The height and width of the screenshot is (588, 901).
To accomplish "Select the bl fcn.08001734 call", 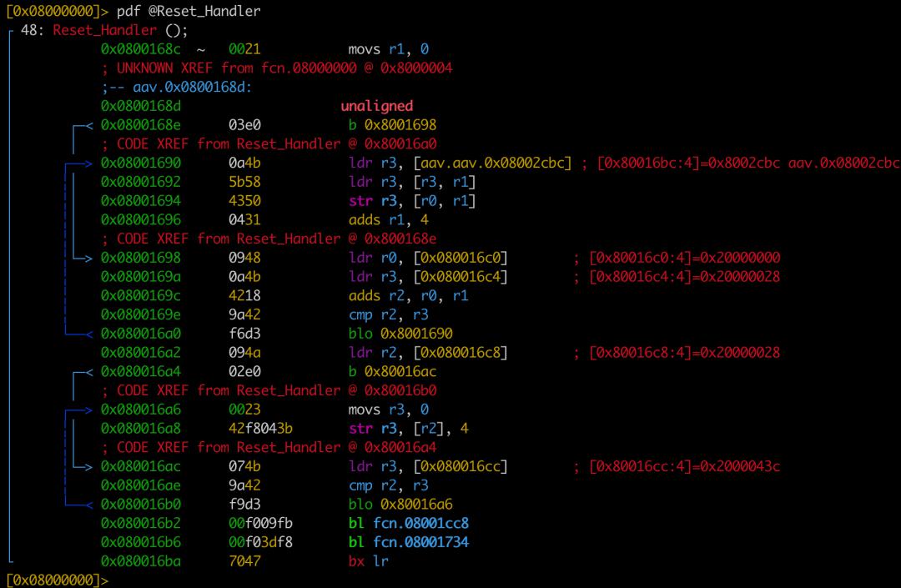I will (409, 541).
